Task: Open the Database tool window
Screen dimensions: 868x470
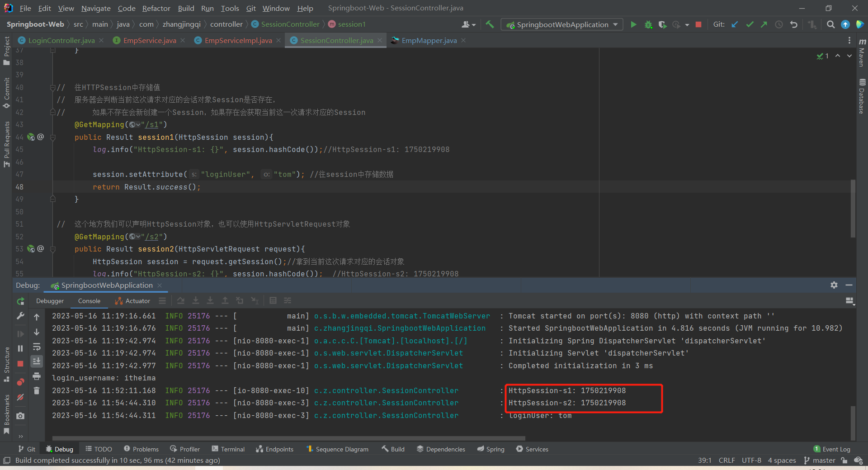Action: pyautogui.click(x=862, y=96)
